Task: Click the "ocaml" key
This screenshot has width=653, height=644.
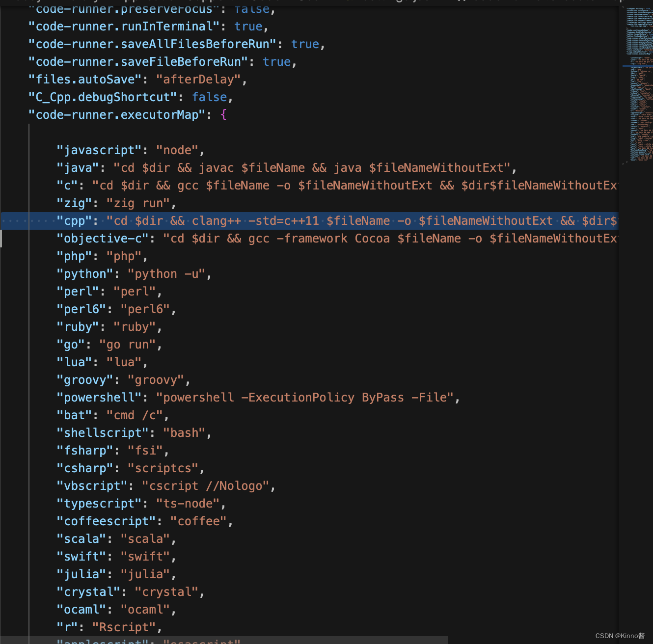Action: [82, 610]
